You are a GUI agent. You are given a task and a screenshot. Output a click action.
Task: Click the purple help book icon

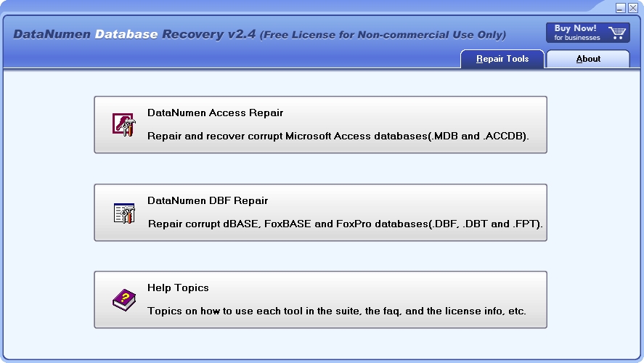pyautogui.click(x=124, y=300)
